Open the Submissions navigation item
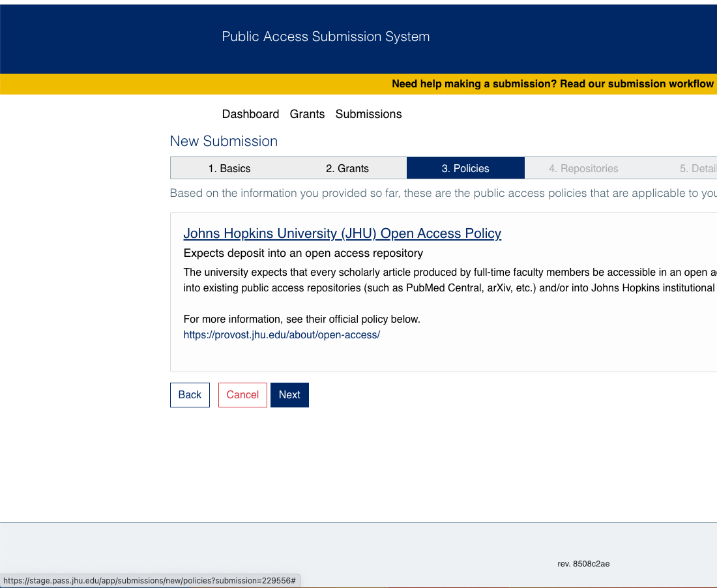 point(368,114)
